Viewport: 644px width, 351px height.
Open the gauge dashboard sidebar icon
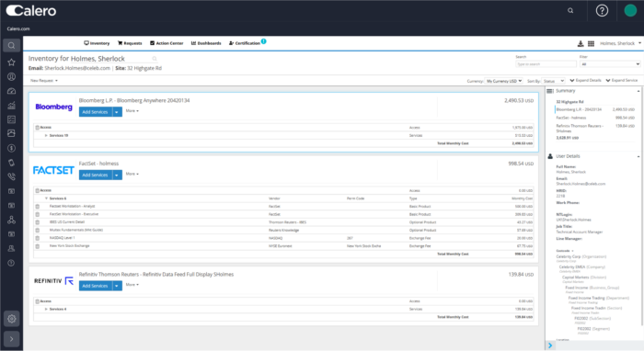pyautogui.click(x=11, y=91)
